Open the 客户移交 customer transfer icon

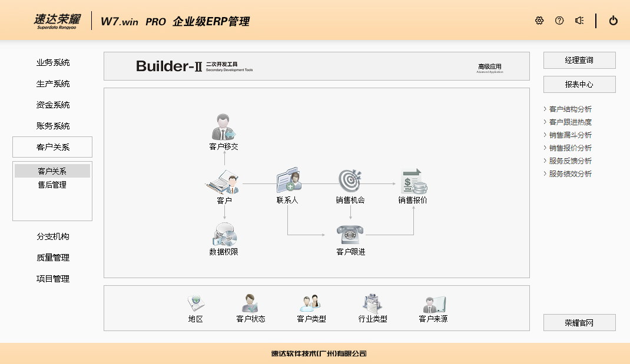[224, 127]
